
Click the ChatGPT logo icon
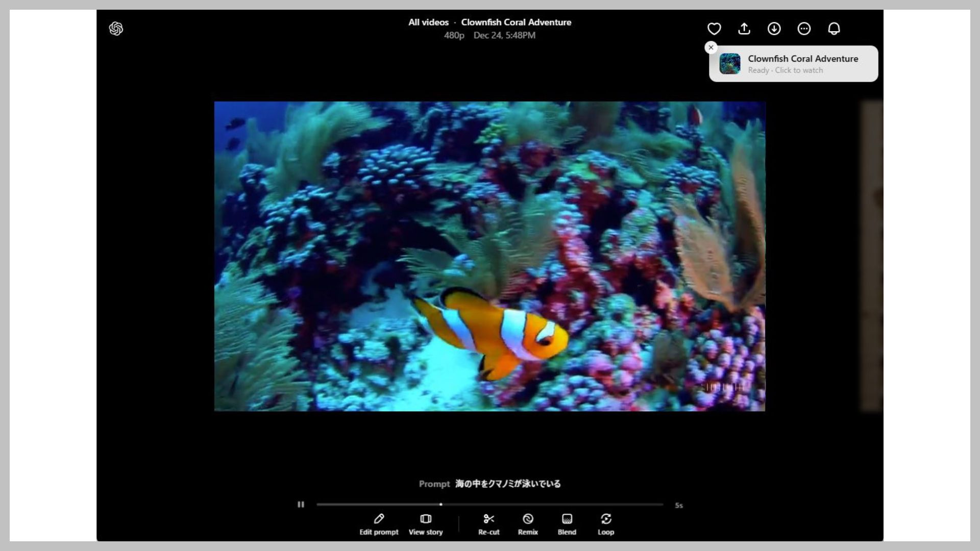coord(116,28)
